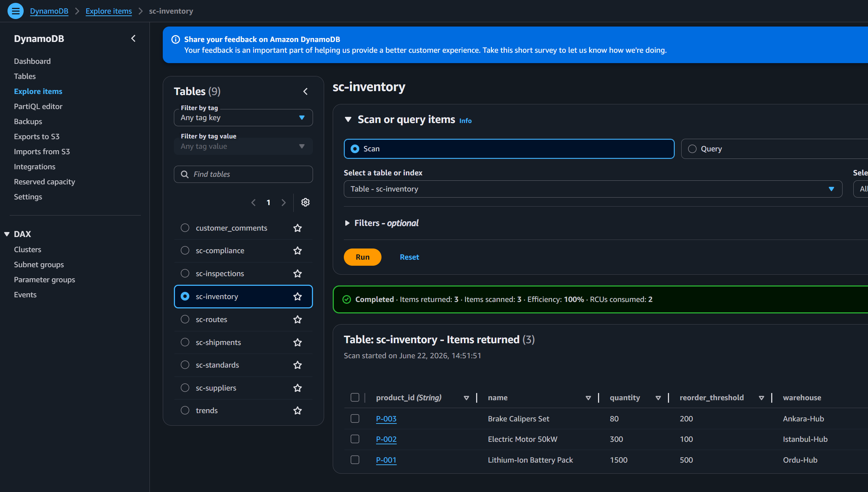Favorite the sc-inspections table star
868x492 pixels.
pos(298,274)
